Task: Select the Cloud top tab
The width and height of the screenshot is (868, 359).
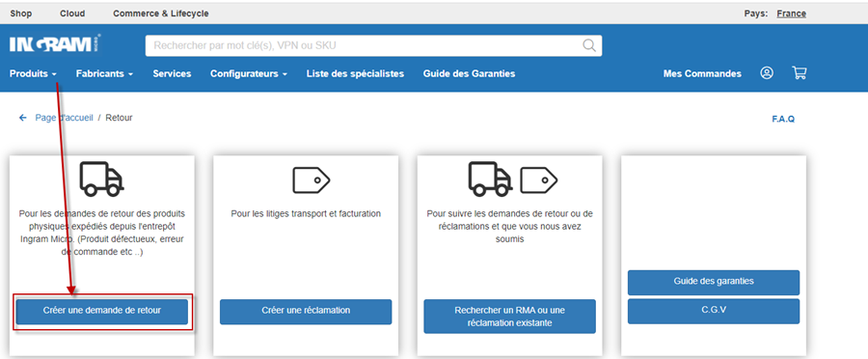Action: [72, 14]
